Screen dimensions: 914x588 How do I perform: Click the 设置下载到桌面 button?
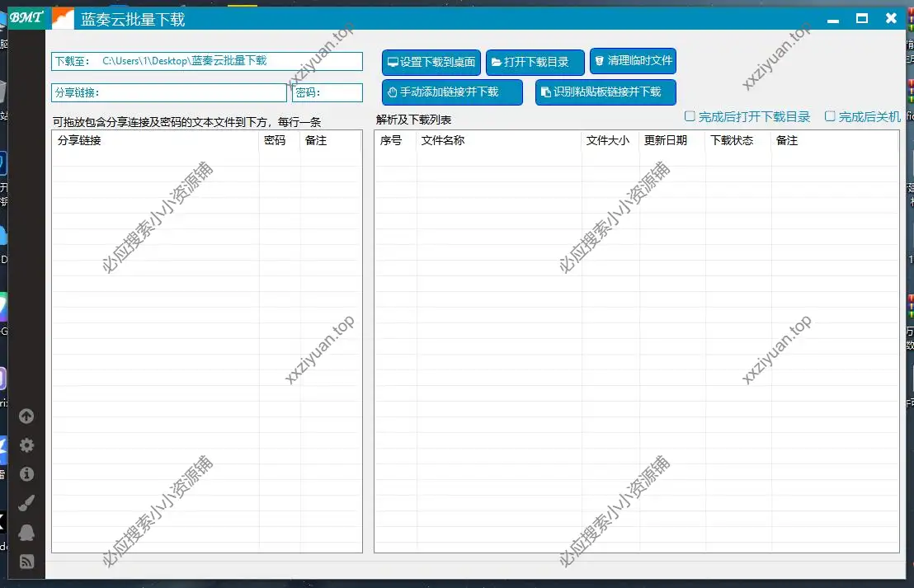click(431, 63)
